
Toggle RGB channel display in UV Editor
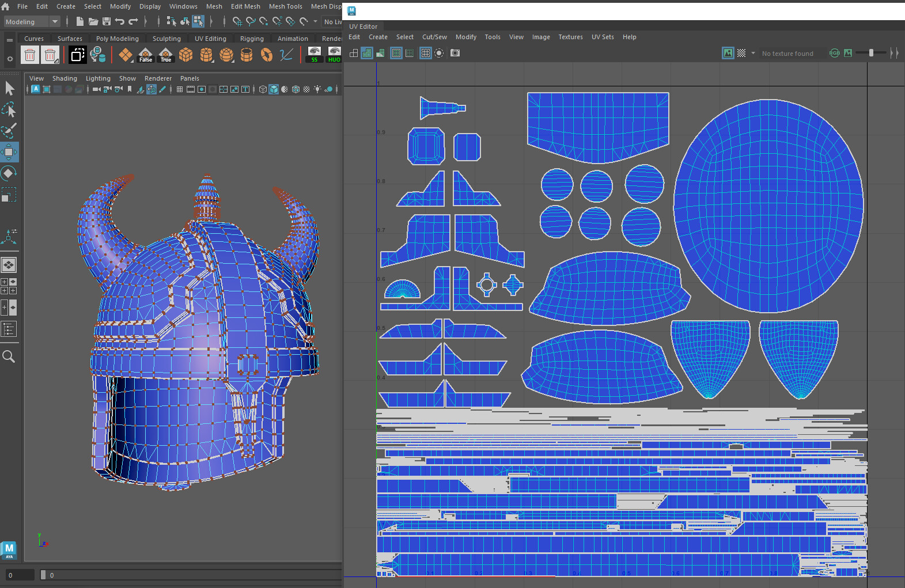click(x=834, y=53)
